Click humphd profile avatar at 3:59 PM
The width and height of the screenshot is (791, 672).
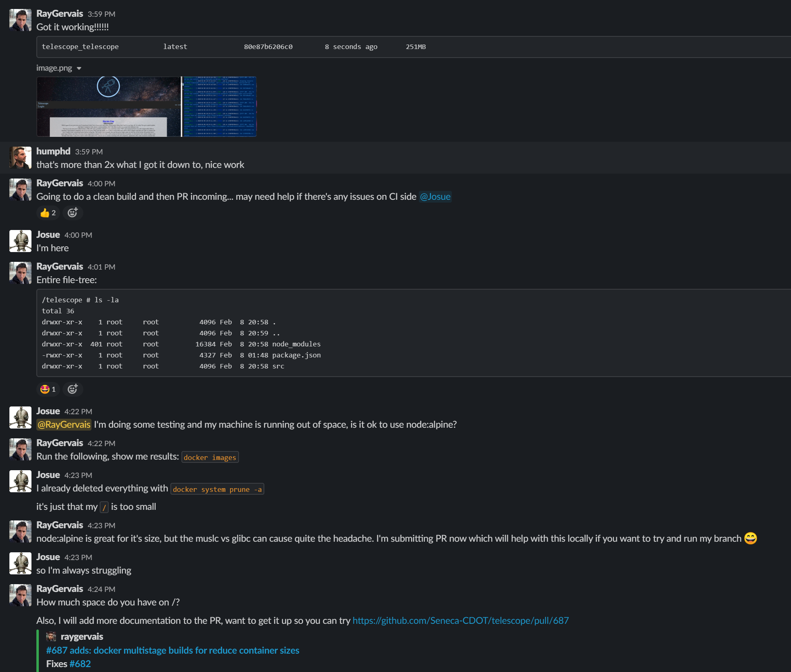(21, 157)
